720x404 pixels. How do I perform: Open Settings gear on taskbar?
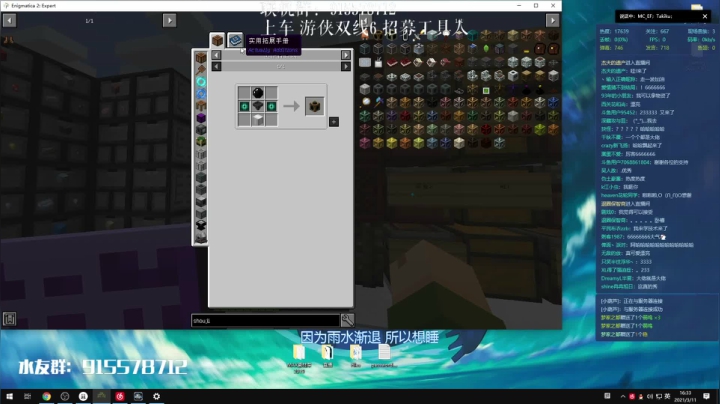157,396
